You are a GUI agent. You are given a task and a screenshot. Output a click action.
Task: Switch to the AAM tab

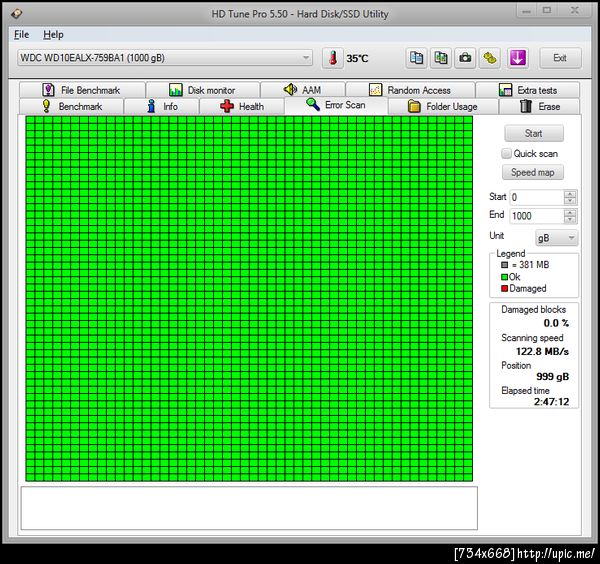tap(303, 90)
